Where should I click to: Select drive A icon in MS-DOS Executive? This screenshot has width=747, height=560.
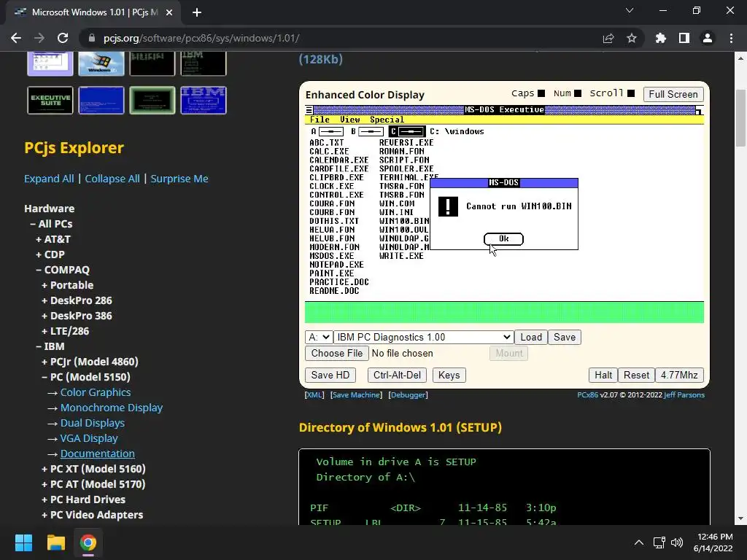328,131
